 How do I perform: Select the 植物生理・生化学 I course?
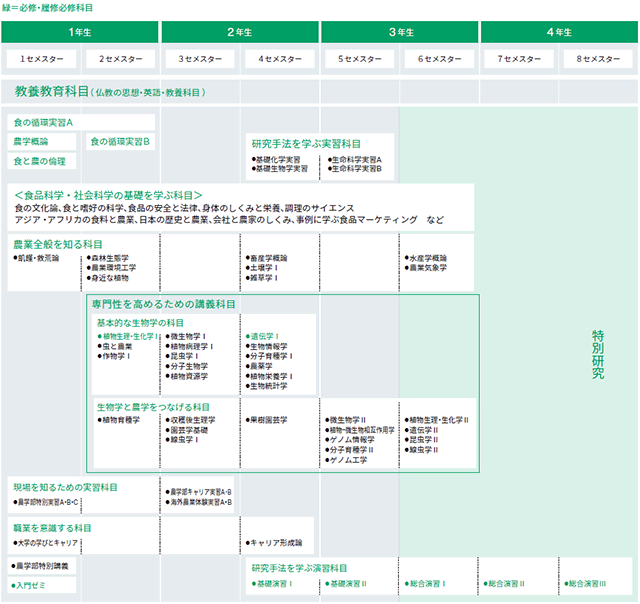coord(127,336)
